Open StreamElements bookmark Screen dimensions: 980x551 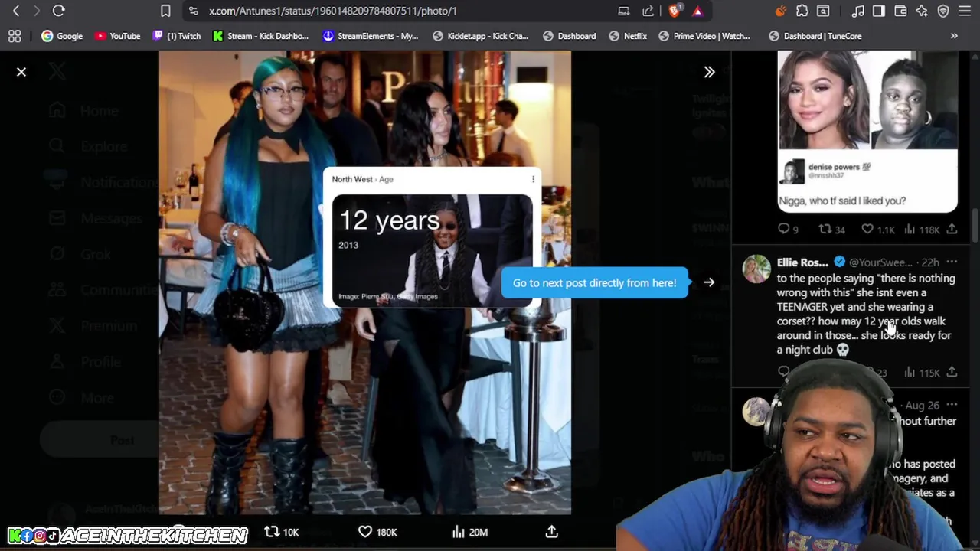tap(371, 36)
